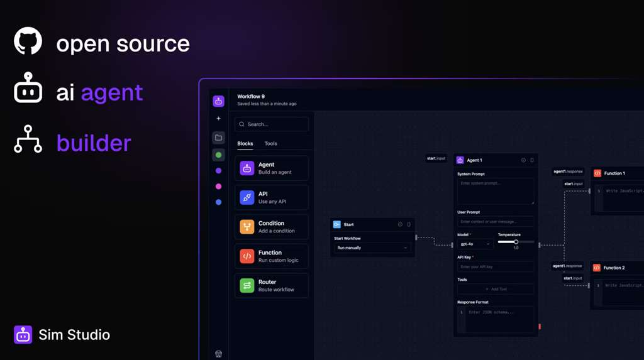Open the folder icon in the sidebar
The height and width of the screenshot is (360, 644).
[x=218, y=138]
